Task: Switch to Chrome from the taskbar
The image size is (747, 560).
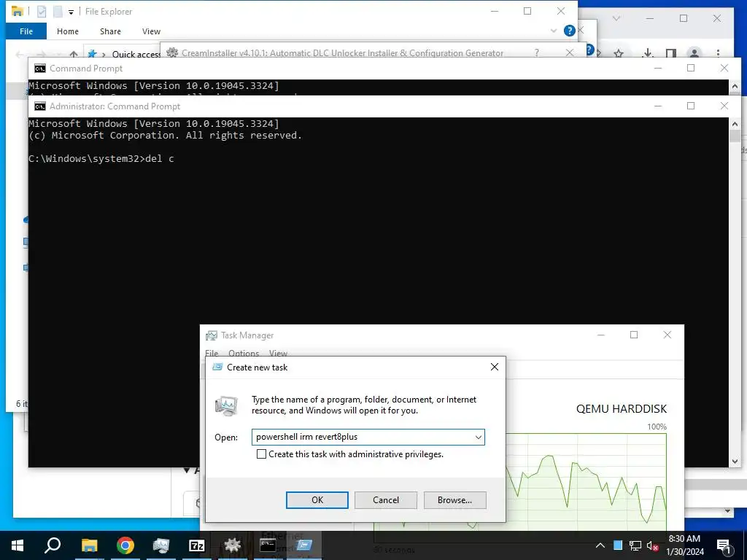Action: pyautogui.click(x=125, y=545)
